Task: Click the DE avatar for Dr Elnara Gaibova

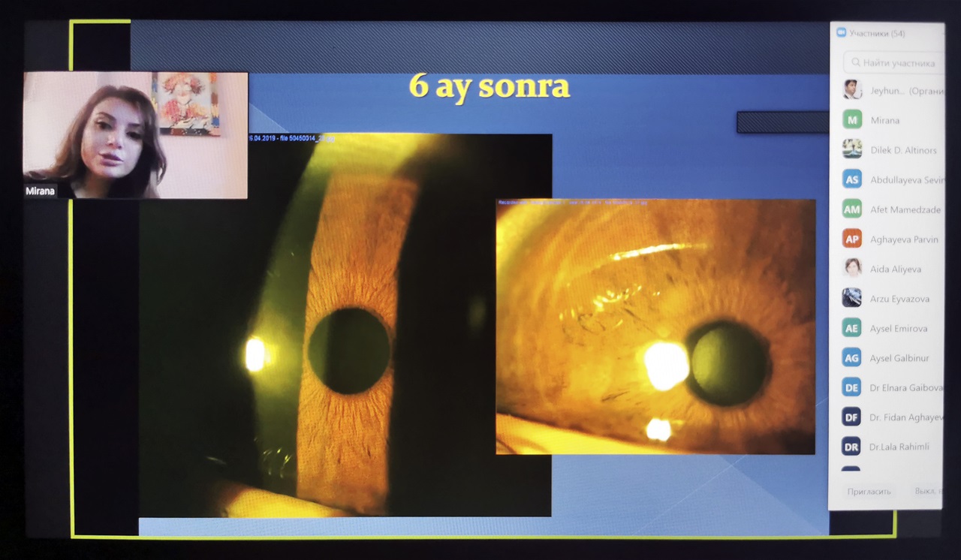Action: [851, 387]
